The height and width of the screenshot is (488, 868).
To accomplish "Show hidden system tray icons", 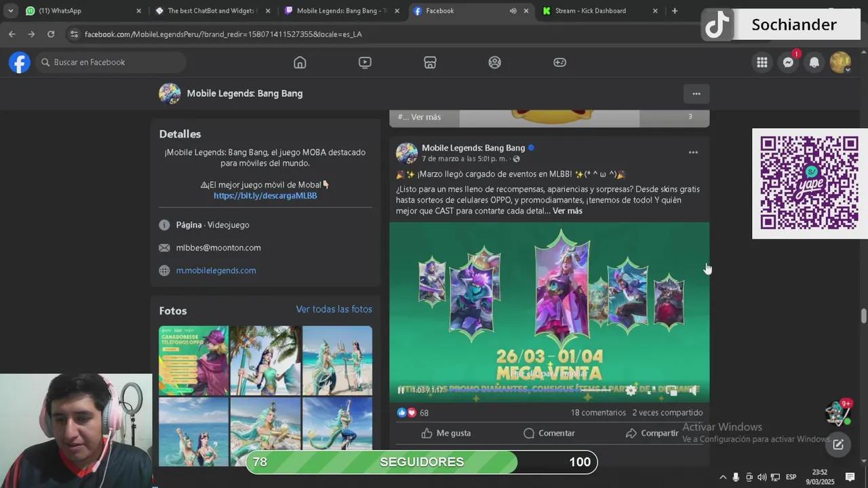I will pos(723,477).
